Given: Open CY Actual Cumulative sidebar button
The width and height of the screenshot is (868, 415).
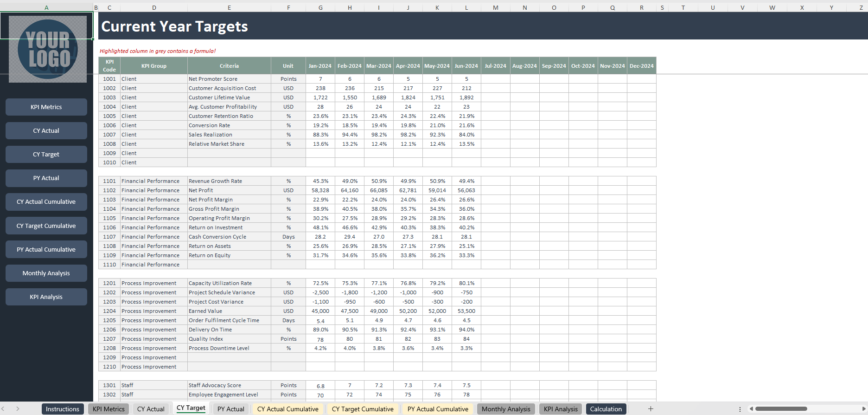Looking at the screenshot, I should (46, 201).
